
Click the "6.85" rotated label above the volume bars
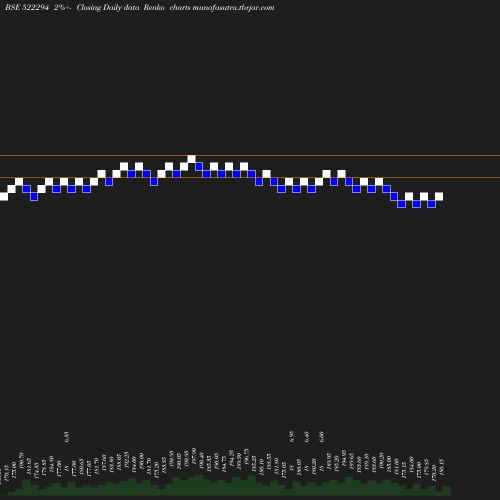pos(66,437)
